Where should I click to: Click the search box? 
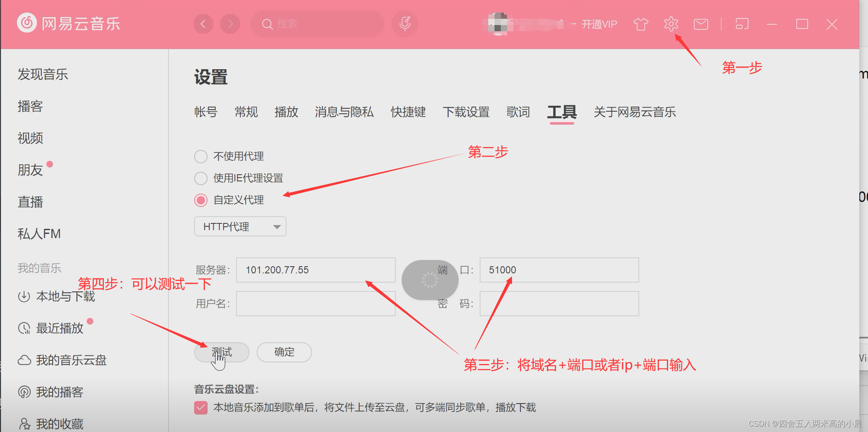coord(318,24)
